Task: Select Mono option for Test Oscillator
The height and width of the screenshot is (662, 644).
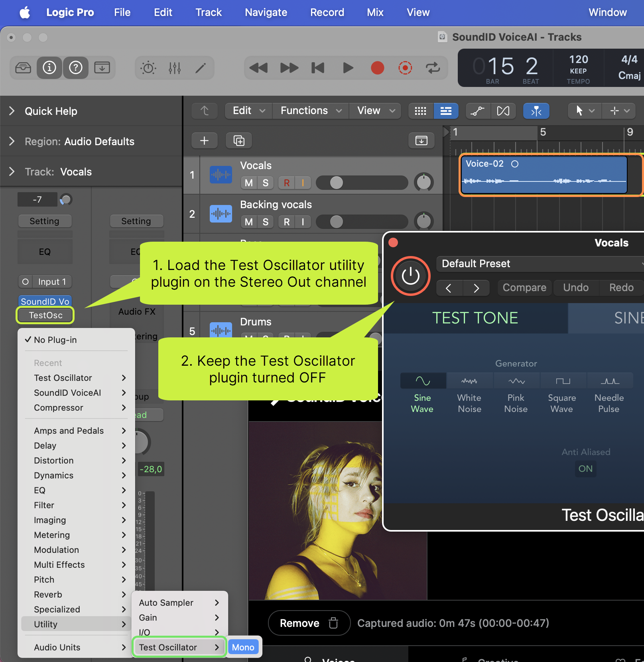Action: tap(243, 647)
